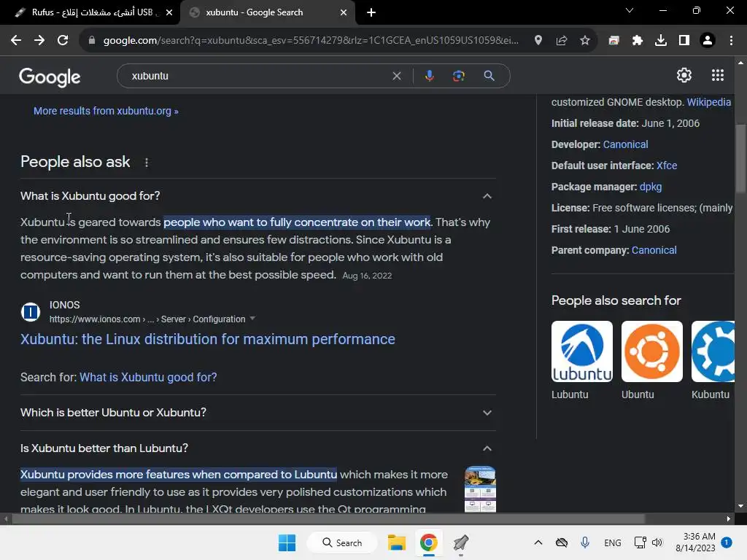Open the Chrome three-dot menu
Viewport: 747px width, 560px height.
coord(731,41)
